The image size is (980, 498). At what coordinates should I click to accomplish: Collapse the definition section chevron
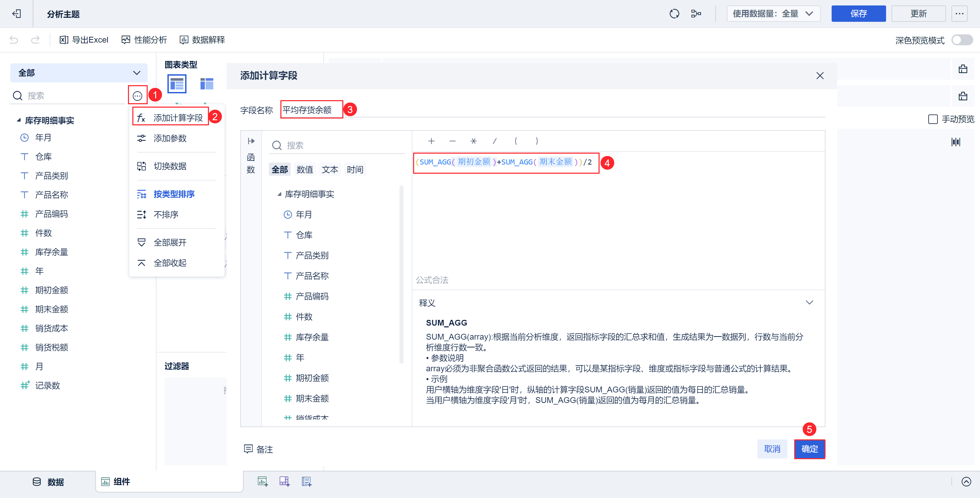[x=809, y=302]
